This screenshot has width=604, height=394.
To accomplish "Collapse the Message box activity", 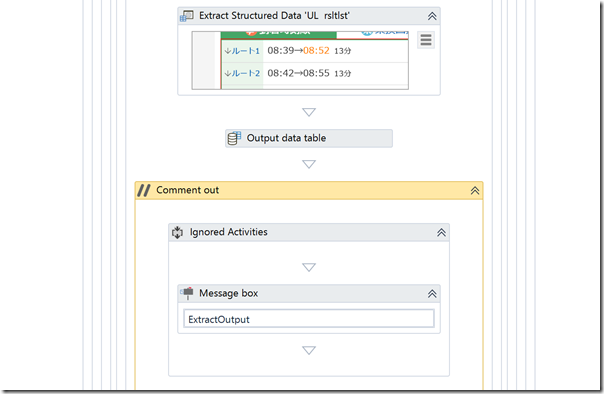I will 432,294.
